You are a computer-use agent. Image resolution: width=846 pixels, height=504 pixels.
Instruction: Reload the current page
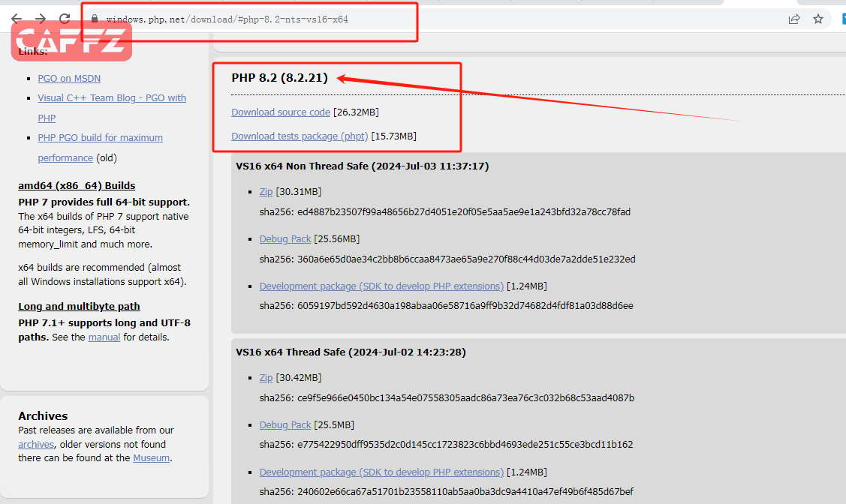pyautogui.click(x=65, y=19)
